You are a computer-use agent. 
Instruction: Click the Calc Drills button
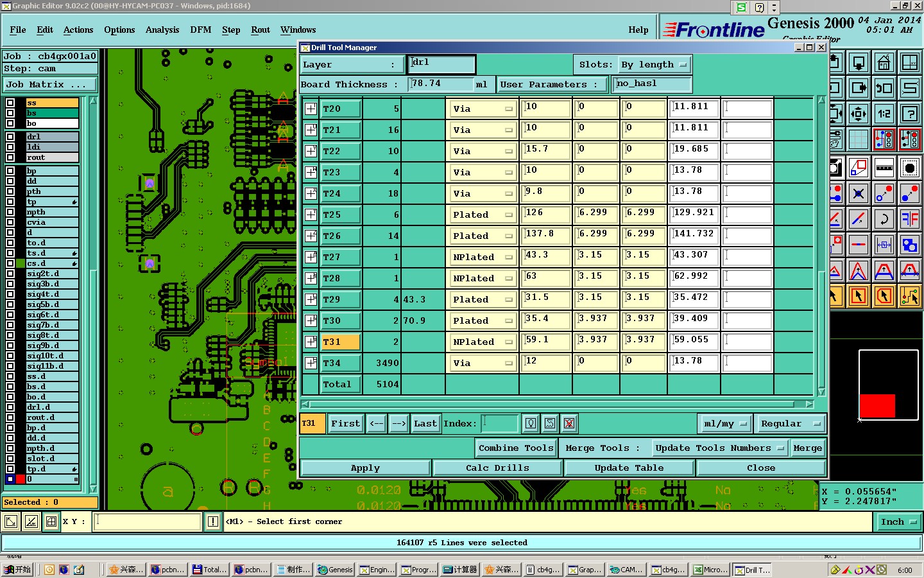pyautogui.click(x=497, y=468)
